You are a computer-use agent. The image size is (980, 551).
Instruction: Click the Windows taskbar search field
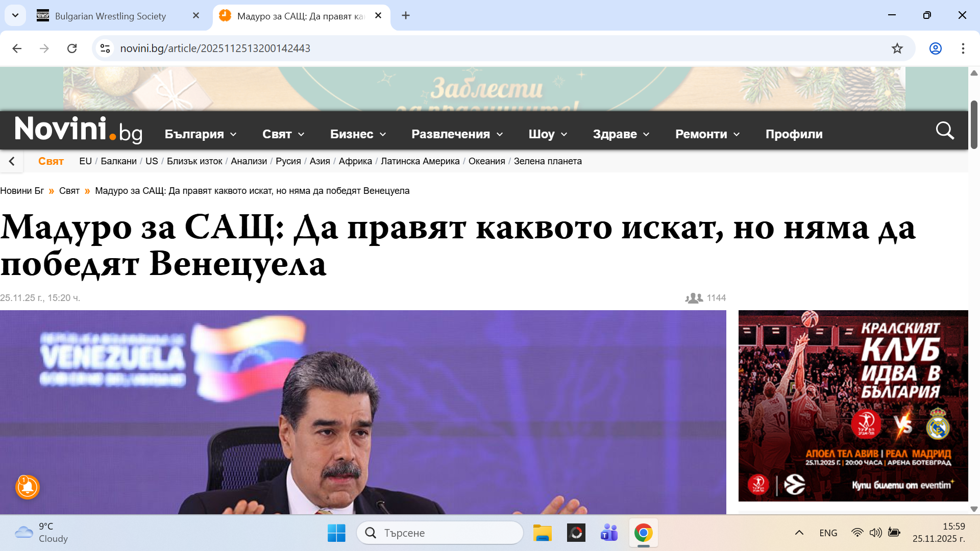(x=440, y=533)
